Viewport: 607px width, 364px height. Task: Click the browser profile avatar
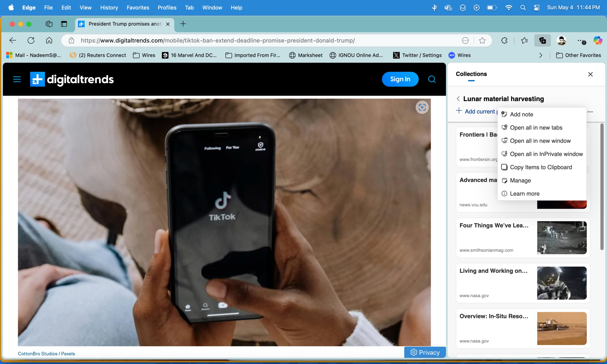pos(561,40)
